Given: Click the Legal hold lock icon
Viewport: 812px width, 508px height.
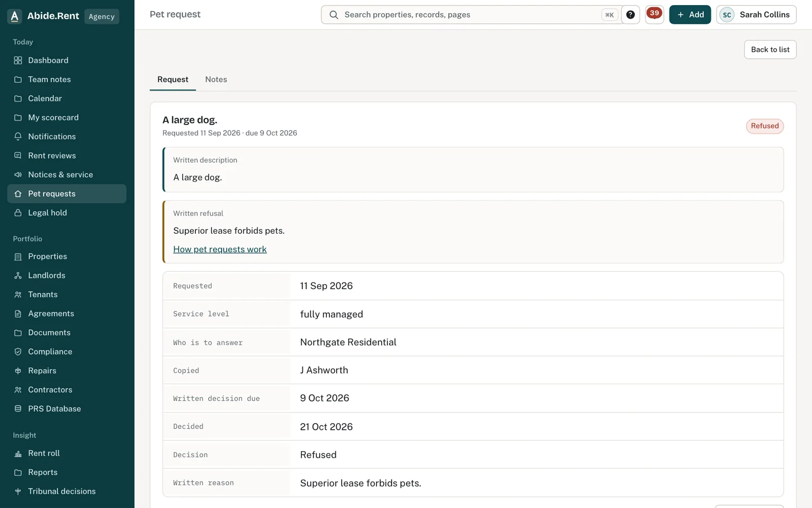Looking at the screenshot, I should coord(18,213).
